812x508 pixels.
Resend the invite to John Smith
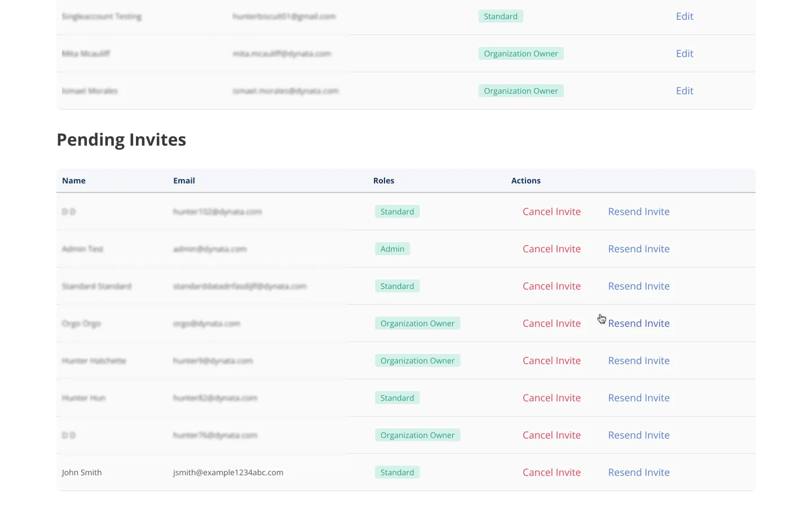(638, 472)
